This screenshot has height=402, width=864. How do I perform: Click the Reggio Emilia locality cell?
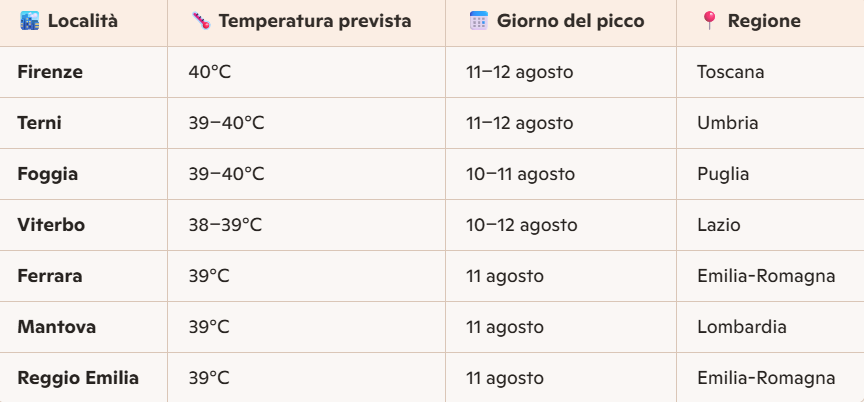click(x=78, y=378)
